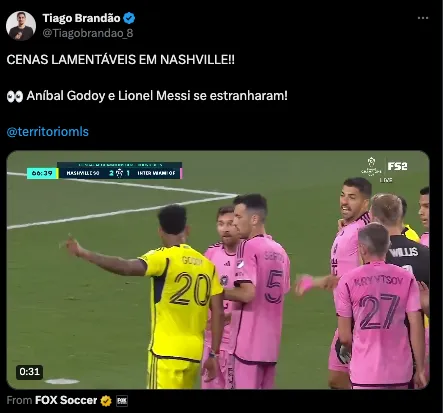Open the FOX Soccer source link

66,400
